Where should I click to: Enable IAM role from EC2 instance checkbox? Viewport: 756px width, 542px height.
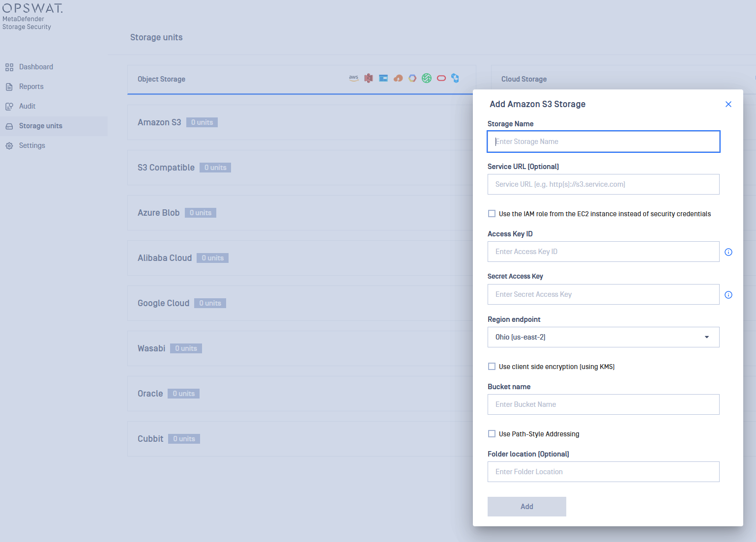tap(492, 213)
